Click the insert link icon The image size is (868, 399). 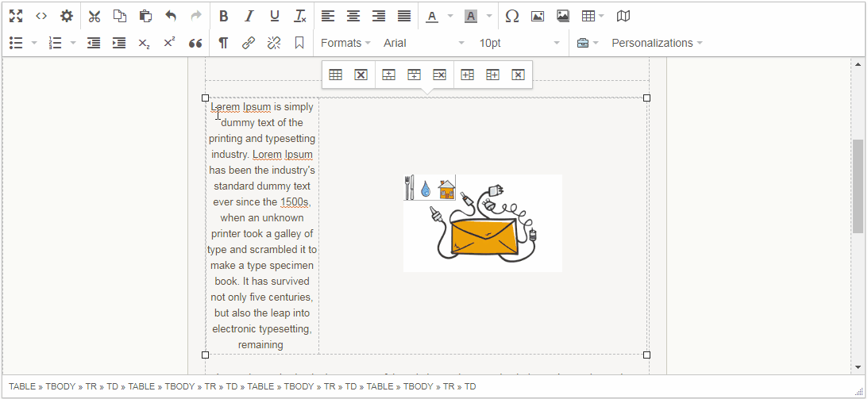click(x=249, y=43)
